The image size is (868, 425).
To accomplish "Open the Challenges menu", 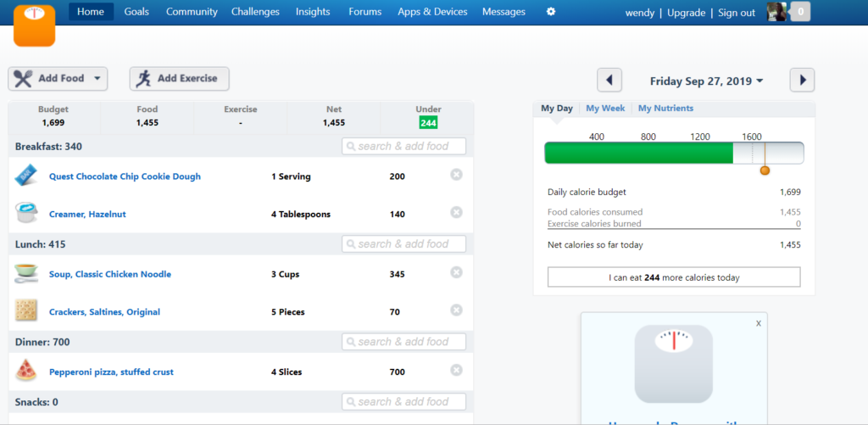I will click(255, 12).
